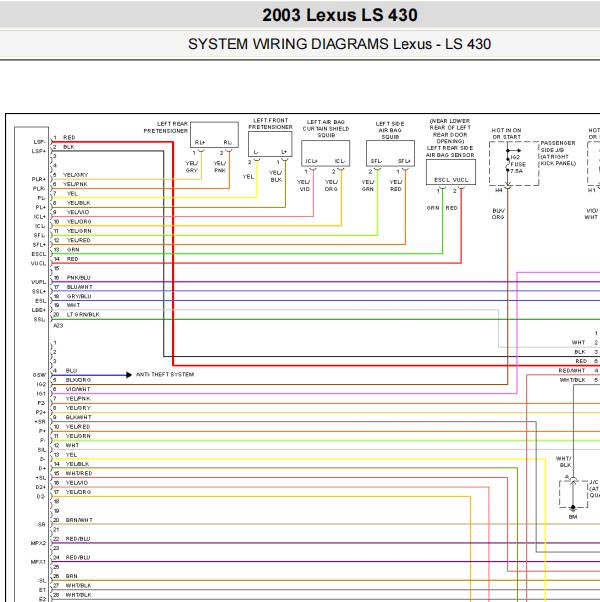Viewport: 600px width, 602px height.
Task: Click the "IG1" pin name
Action: (x=41, y=394)
